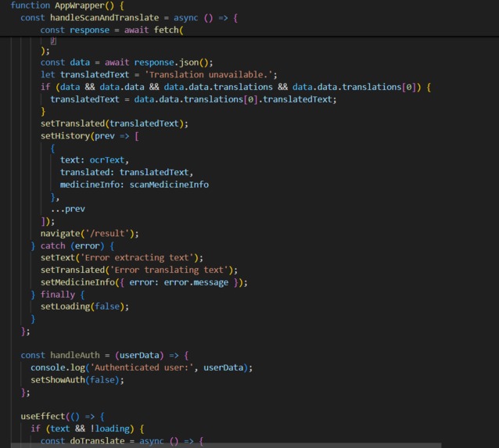Click the 'const doTranslate = async () => {' line
This screenshot has width=499, height=448.
tap(122, 441)
